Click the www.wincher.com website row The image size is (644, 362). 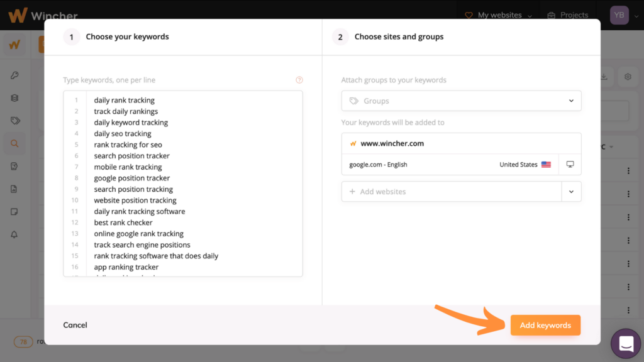pos(461,144)
